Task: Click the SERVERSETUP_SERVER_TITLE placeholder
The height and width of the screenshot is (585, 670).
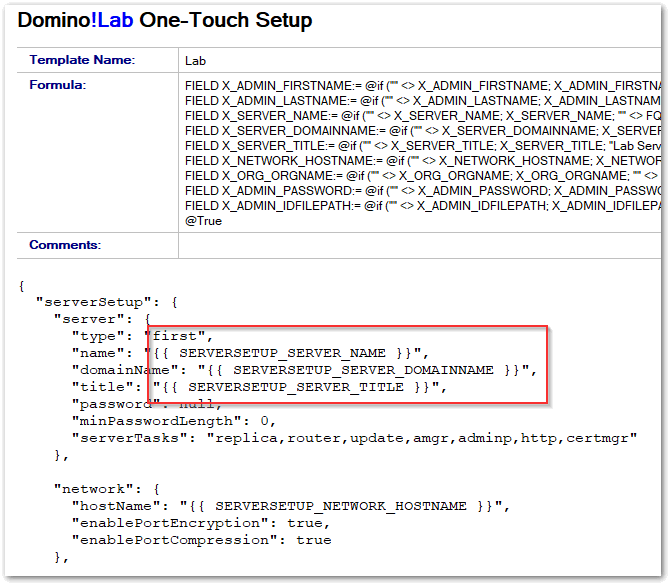Action: tap(296, 387)
